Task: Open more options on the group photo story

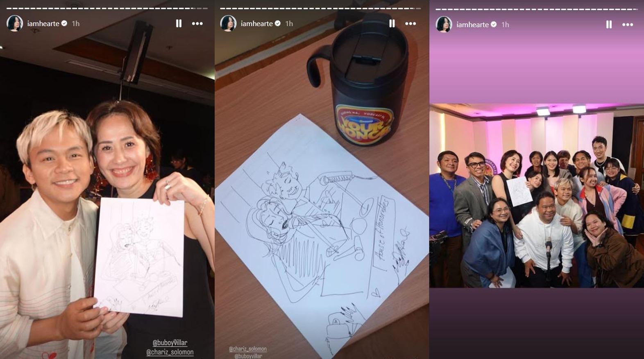Action: tap(628, 25)
